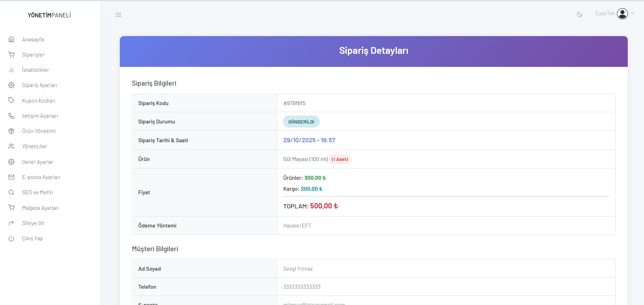Image resolution: width=644 pixels, height=305 pixels.
Task: Click the Siteye Git link
Action: (x=33, y=223)
